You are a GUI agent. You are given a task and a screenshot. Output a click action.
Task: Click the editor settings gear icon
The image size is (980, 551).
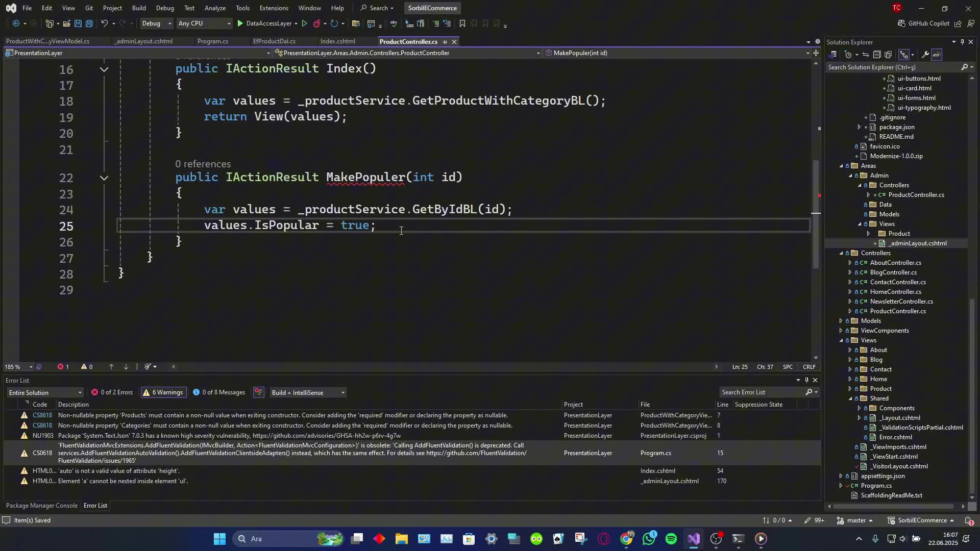(817, 42)
